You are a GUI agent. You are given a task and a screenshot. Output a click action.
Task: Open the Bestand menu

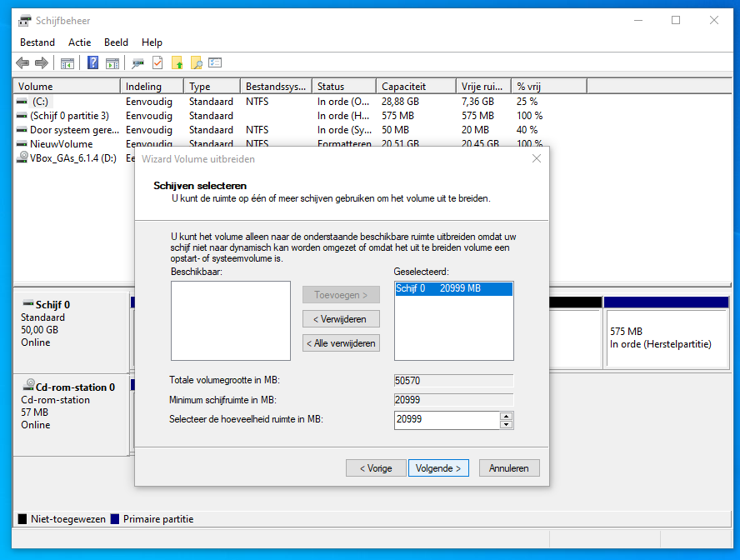pyautogui.click(x=37, y=42)
